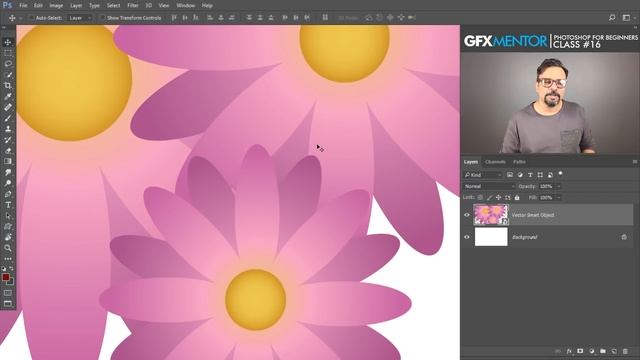The height and width of the screenshot is (360, 640).
Task: Click the dark red foreground color swatch
Action: click(x=6, y=278)
